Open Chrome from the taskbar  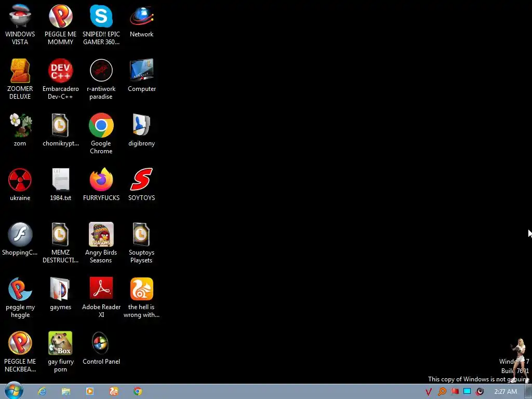(137, 392)
